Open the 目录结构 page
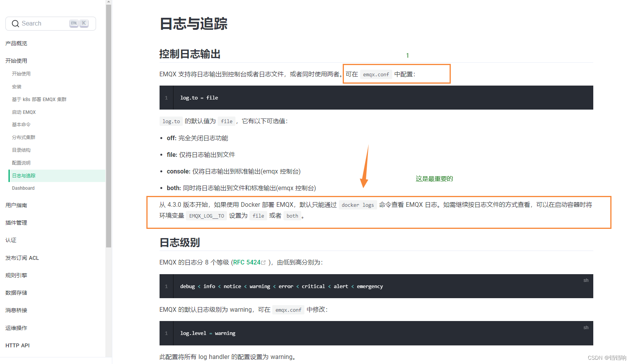The image size is (632, 364). click(x=21, y=150)
